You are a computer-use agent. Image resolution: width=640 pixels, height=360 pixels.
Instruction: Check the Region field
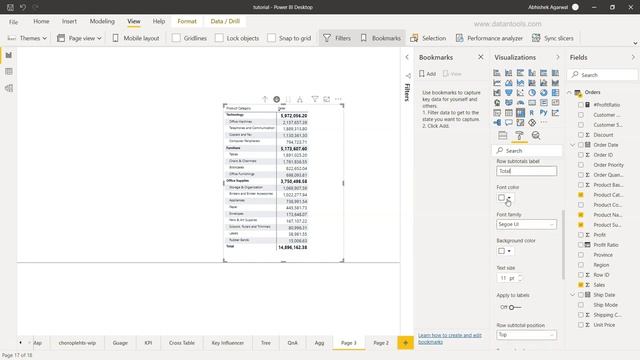[x=580, y=265]
